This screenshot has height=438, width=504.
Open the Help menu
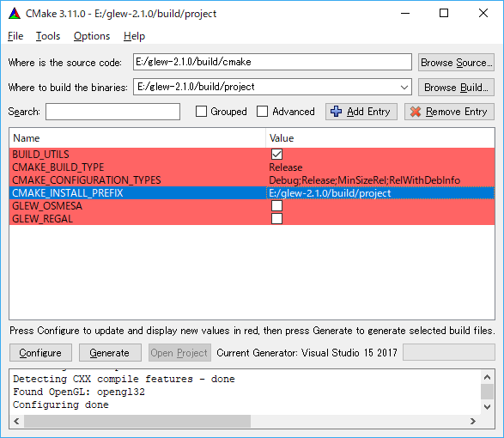pos(134,36)
